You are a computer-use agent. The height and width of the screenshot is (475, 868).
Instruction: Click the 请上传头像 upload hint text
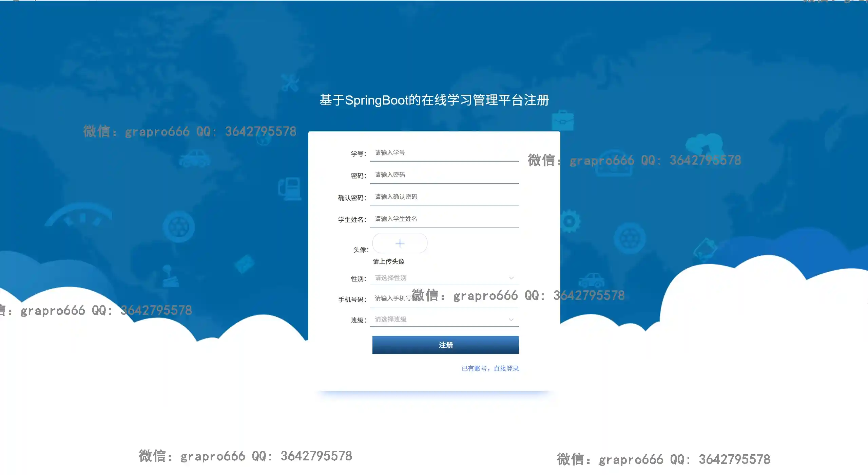(389, 261)
